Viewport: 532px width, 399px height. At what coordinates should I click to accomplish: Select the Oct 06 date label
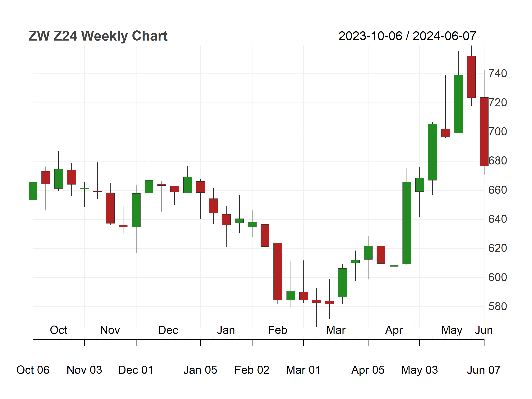pyautogui.click(x=33, y=370)
